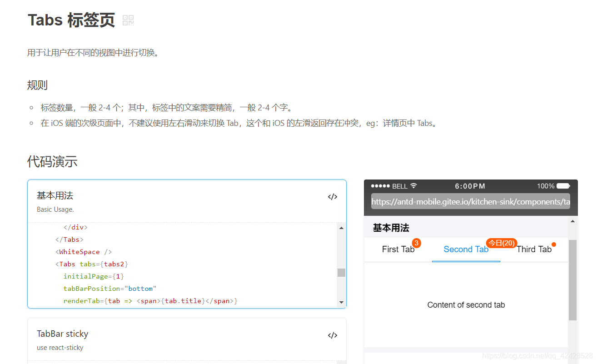Click the wifi icon in phone status bar
Image resolution: width=597 pixels, height=364 pixels.
(x=413, y=186)
